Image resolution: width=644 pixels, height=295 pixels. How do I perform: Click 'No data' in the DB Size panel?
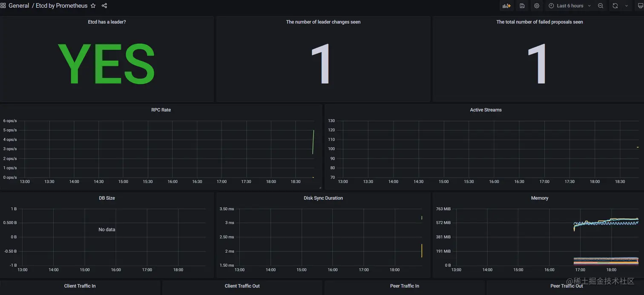pos(107,229)
